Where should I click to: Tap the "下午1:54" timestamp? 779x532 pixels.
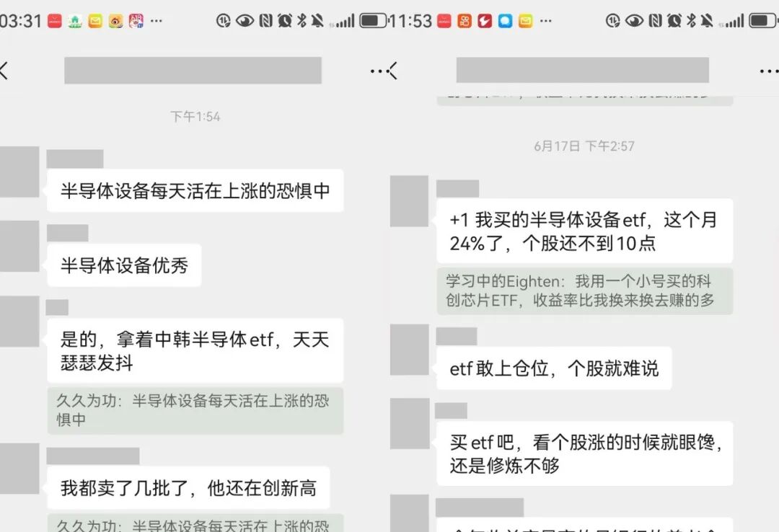click(195, 117)
